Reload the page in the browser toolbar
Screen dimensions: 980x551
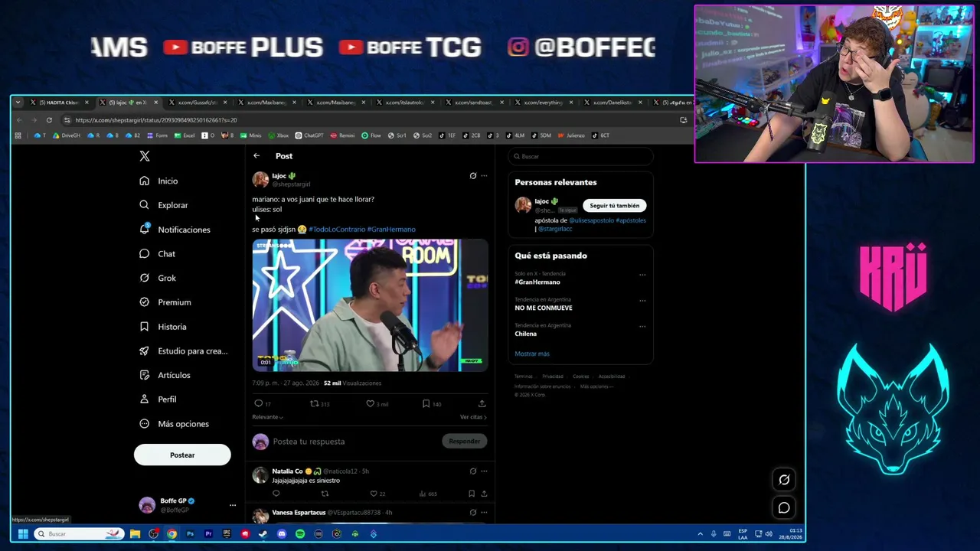[x=49, y=120]
